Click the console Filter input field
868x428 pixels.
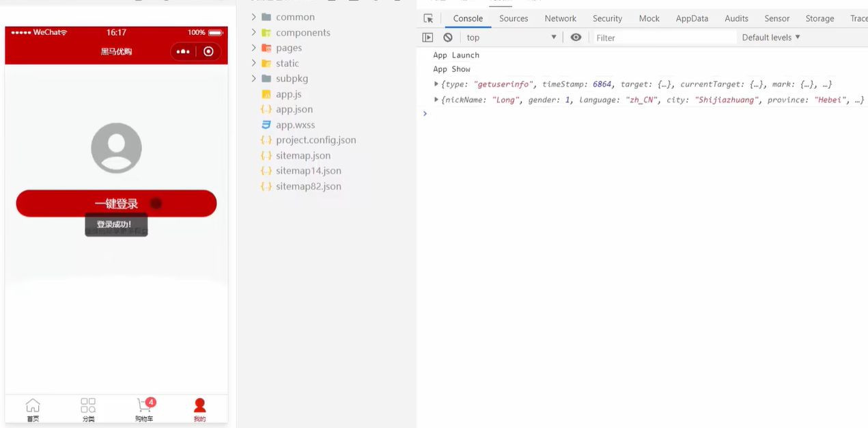pos(664,38)
